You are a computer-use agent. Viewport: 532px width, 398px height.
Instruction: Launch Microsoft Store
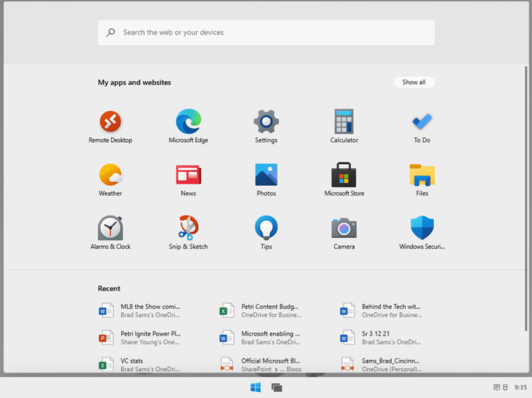pyautogui.click(x=344, y=175)
